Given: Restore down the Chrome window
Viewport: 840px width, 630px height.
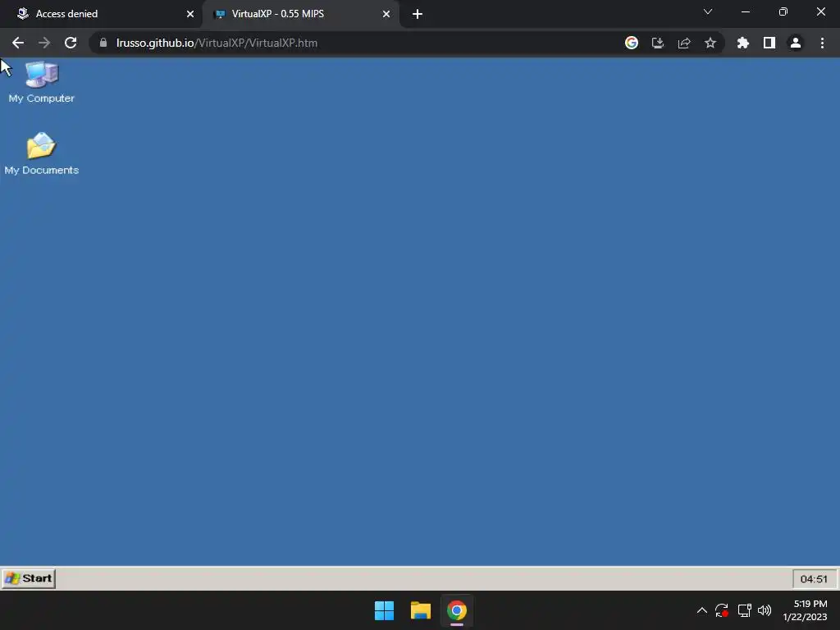Looking at the screenshot, I should [783, 11].
